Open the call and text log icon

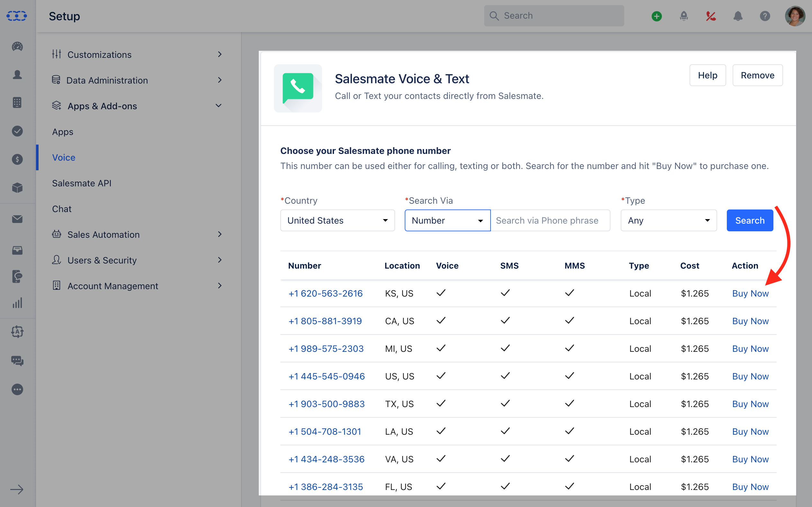pos(17,276)
